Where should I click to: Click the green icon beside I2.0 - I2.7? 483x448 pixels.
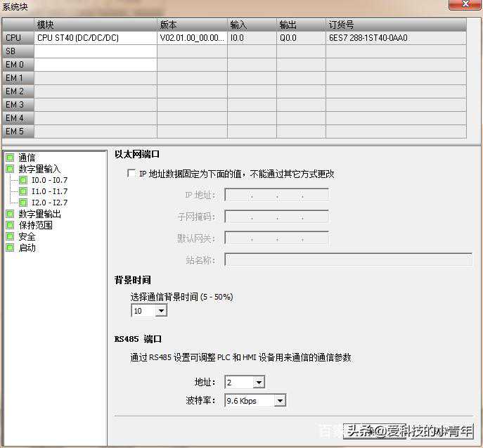click(x=23, y=203)
